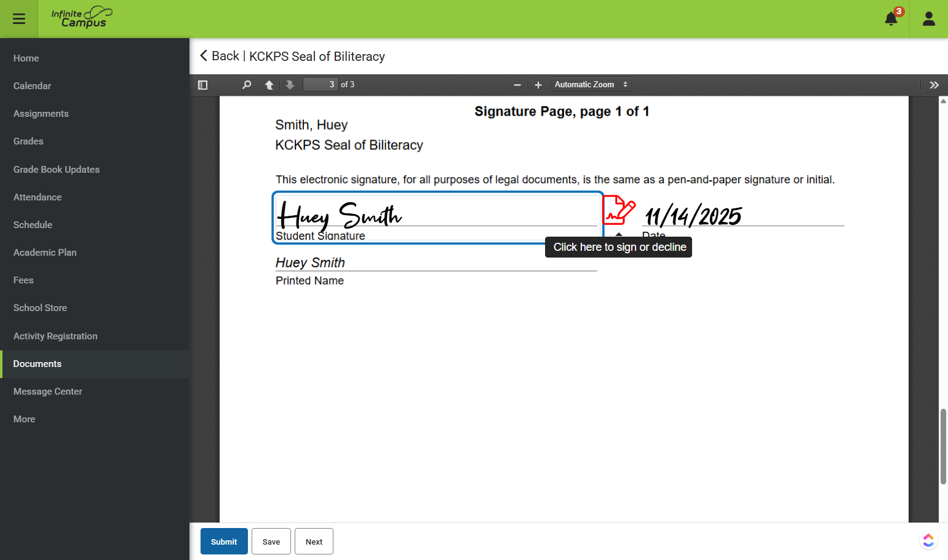Viewport: 948px width, 560px height.
Task: Click the ClickUp floating icon
Action: 928,540
